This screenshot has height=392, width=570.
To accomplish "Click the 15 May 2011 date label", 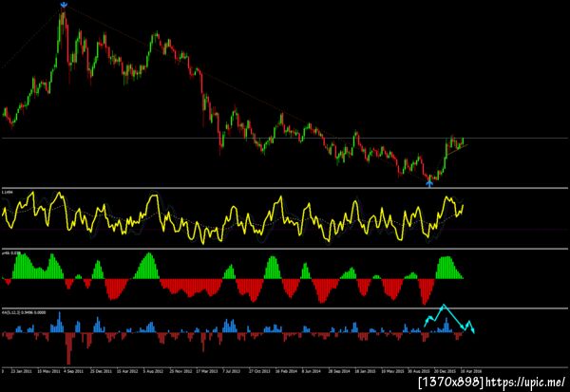I will 48,371.
